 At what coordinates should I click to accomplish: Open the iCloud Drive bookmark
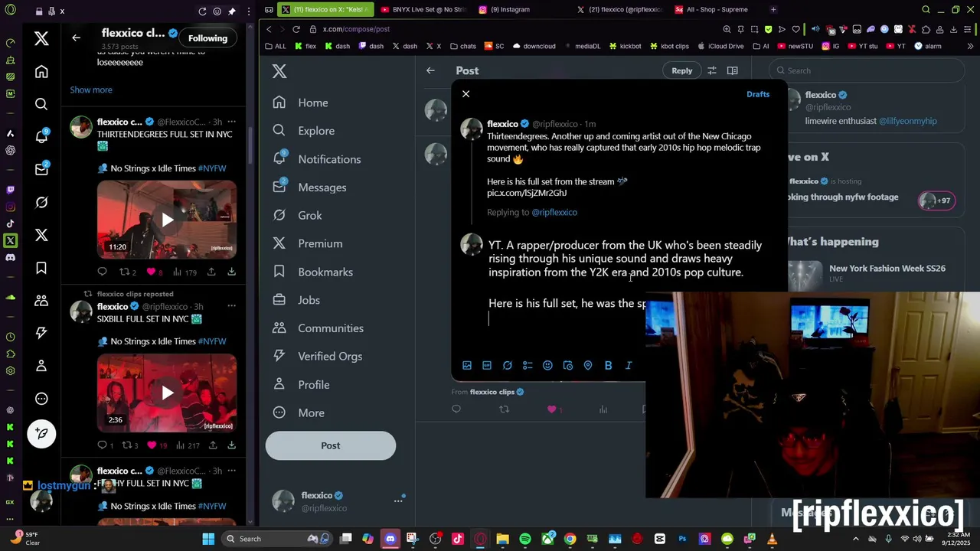719,46
